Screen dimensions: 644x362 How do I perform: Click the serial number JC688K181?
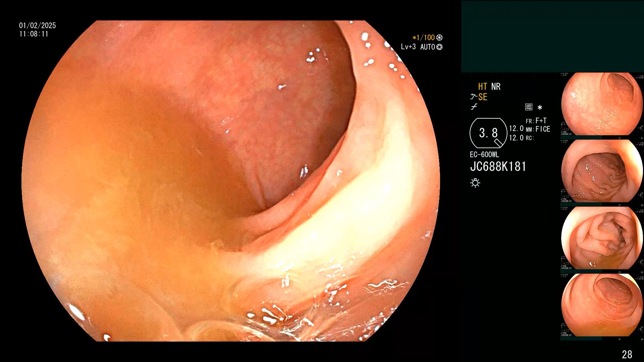(498, 167)
